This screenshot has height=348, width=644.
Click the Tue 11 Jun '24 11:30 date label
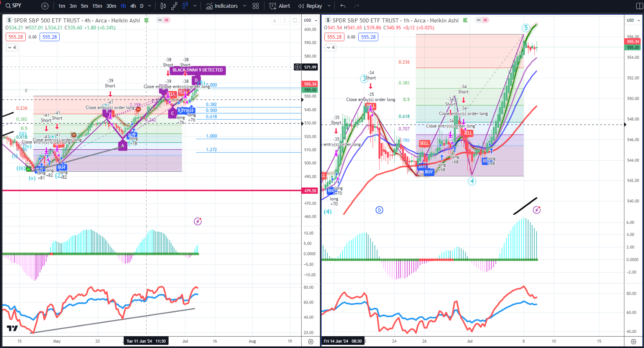coord(146,341)
